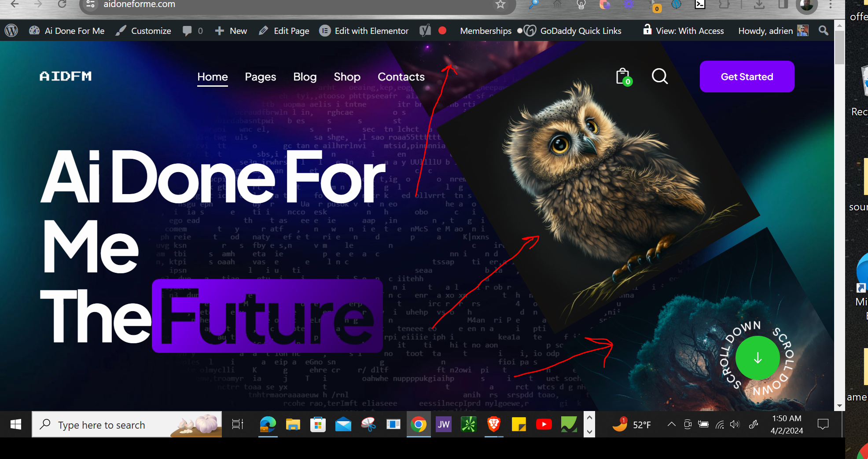Open the Yoast SEO admin bar icon
The image size is (868, 459).
point(425,30)
